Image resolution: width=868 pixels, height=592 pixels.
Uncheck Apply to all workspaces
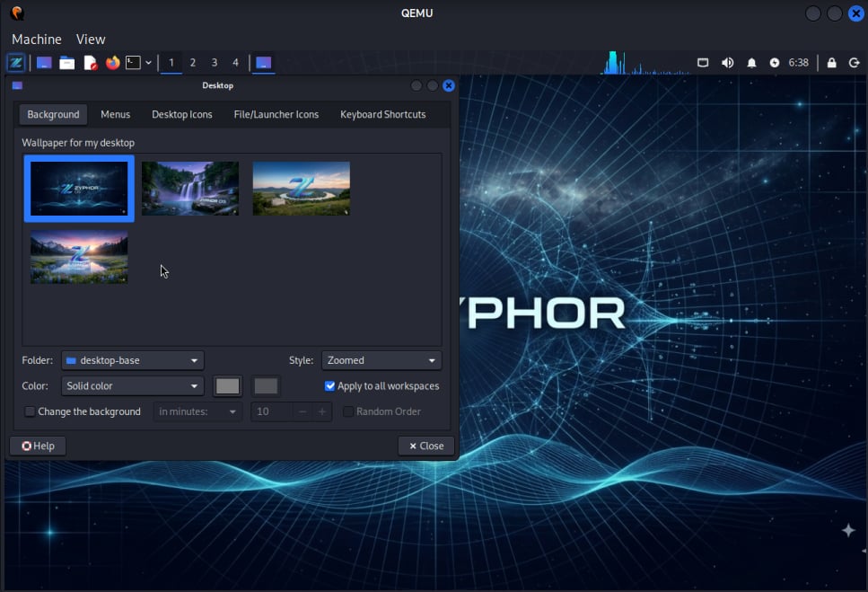click(330, 386)
